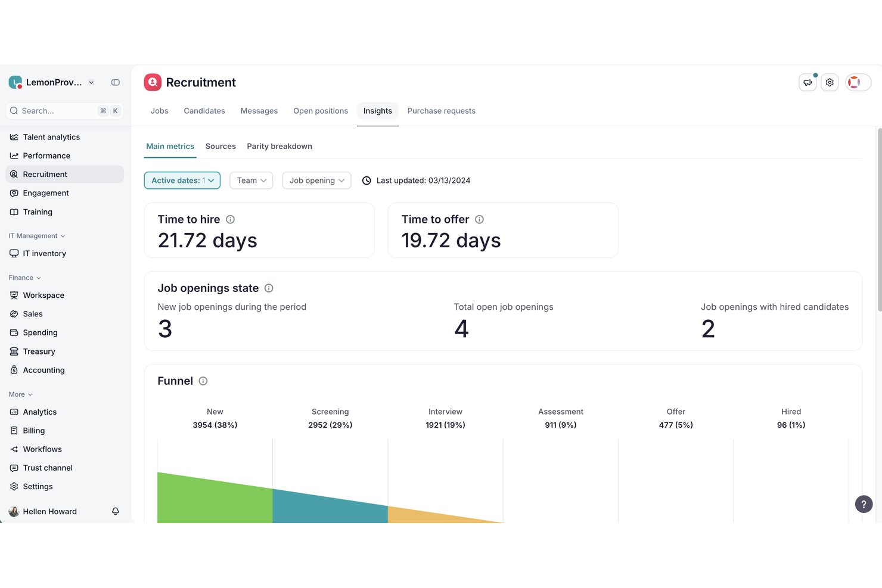
Task: Open Recruitment in the sidebar
Action: click(65, 175)
